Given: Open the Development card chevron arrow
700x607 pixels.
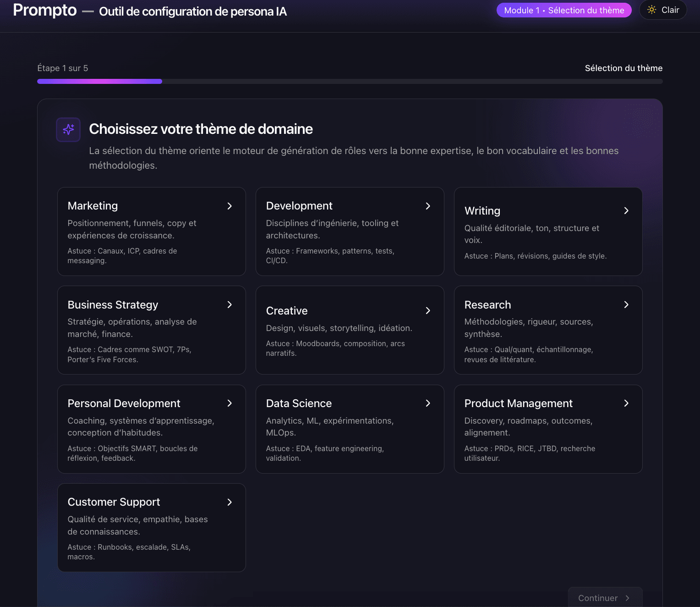Looking at the screenshot, I should 428,206.
